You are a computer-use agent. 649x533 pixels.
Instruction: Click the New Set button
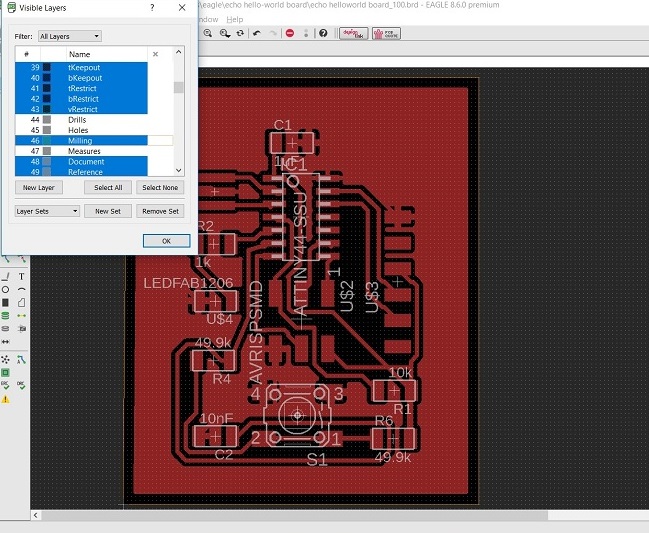point(108,211)
